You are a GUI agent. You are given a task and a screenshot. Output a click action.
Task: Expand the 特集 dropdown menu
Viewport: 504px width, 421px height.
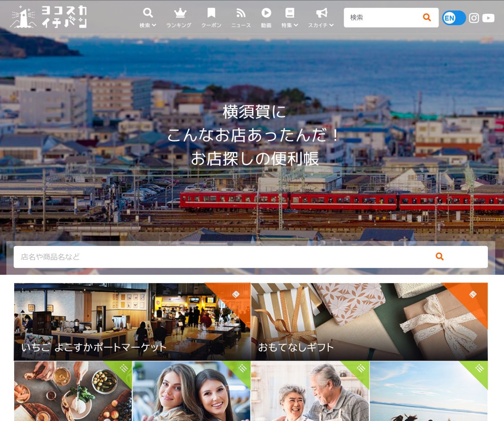point(289,25)
